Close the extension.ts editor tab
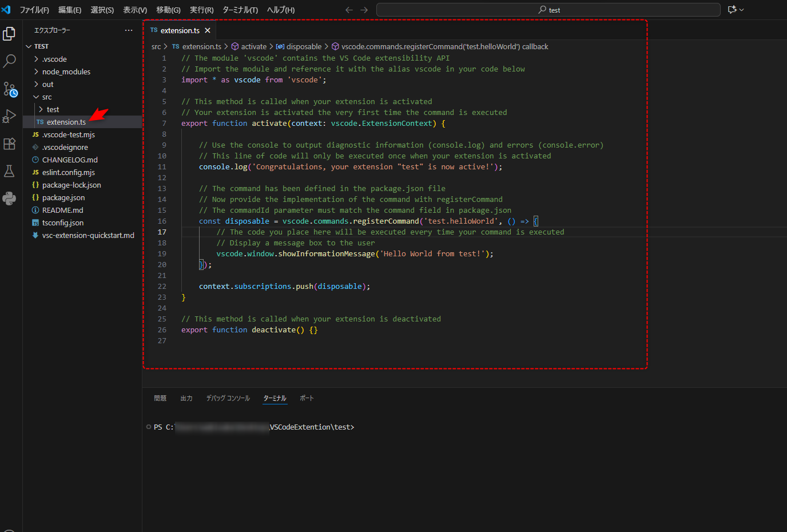 pyautogui.click(x=208, y=30)
